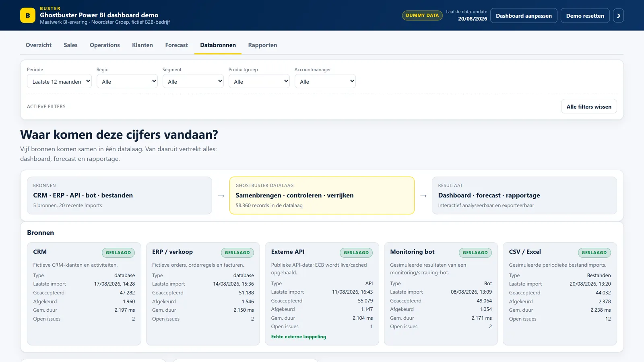Image resolution: width=644 pixels, height=362 pixels.
Task: Click the DUMMY DATA badge
Action: click(x=422, y=15)
